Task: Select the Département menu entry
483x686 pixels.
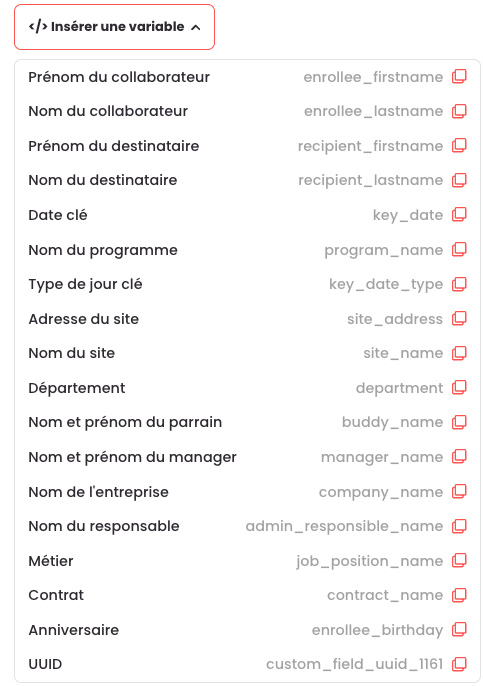Action: coord(247,388)
